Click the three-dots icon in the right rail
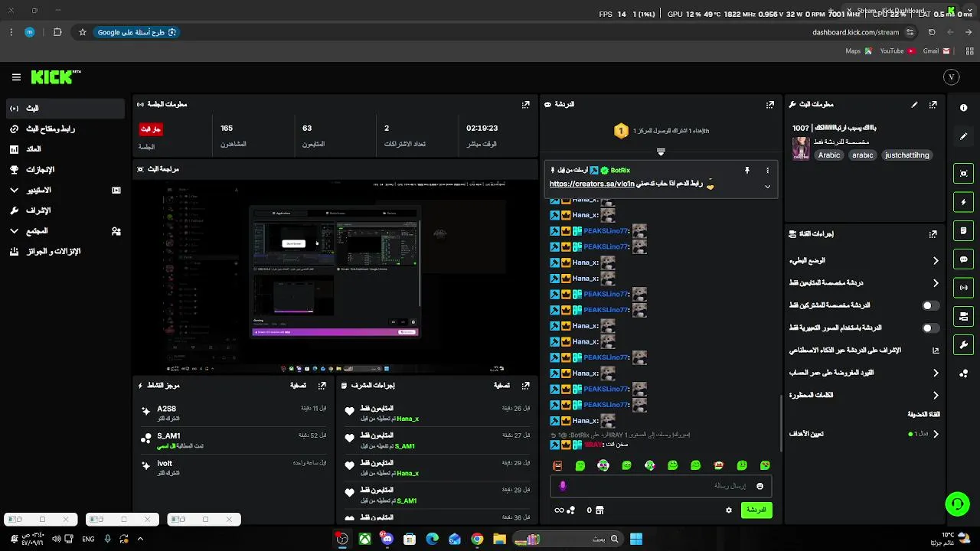The width and height of the screenshot is (980, 551). point(964,373)
